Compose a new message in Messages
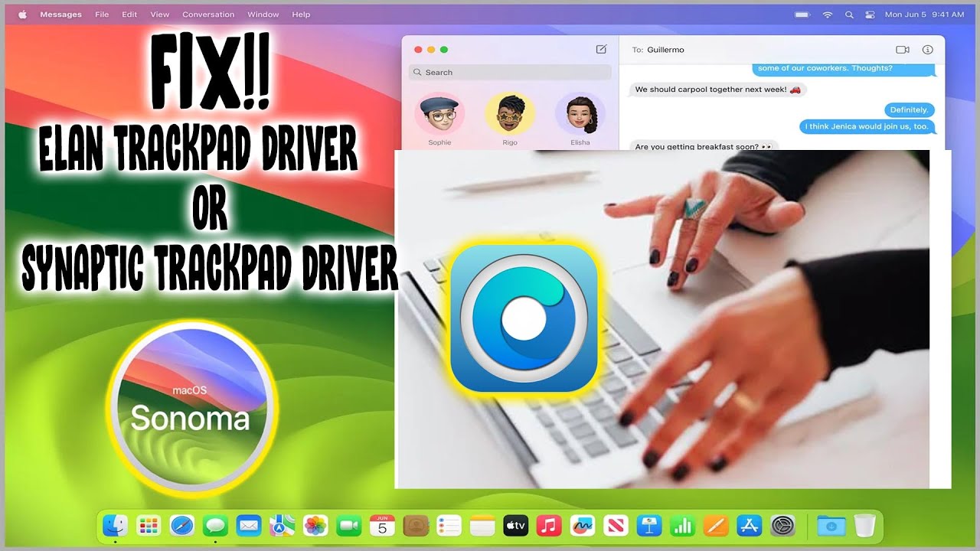The image size is (980, 551). [x=601, y=49]
